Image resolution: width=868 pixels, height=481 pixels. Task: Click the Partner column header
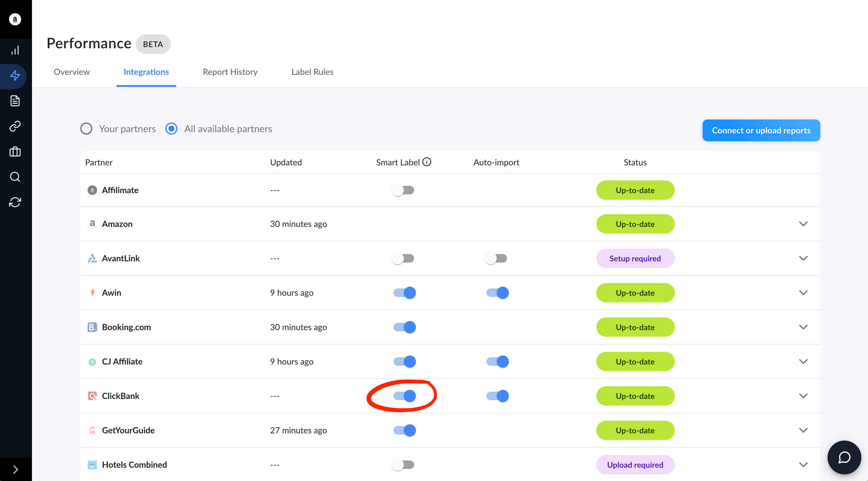coord(99,162)
